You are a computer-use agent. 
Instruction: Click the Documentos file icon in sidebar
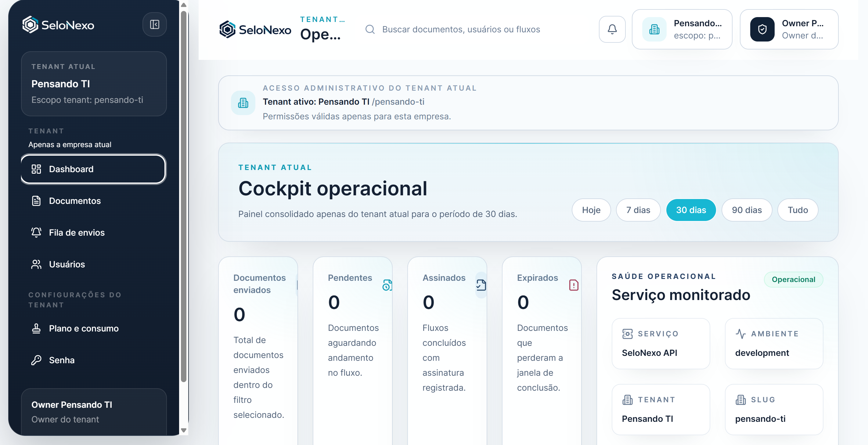(x=36, y=201)
